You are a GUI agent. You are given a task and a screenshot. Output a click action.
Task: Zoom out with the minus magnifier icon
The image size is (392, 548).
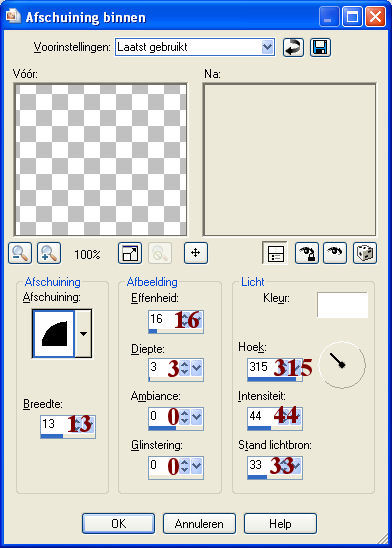[20, 253]
